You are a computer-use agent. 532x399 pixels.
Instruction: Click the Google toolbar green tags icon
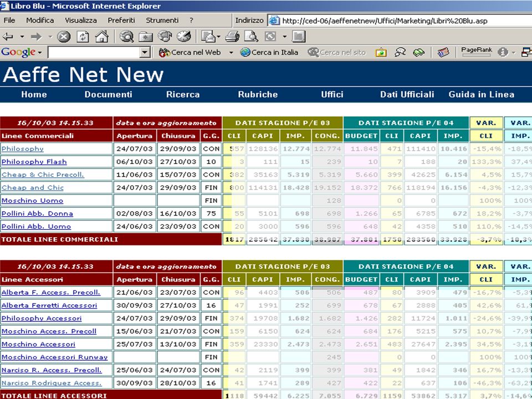[x=419, y=53]
